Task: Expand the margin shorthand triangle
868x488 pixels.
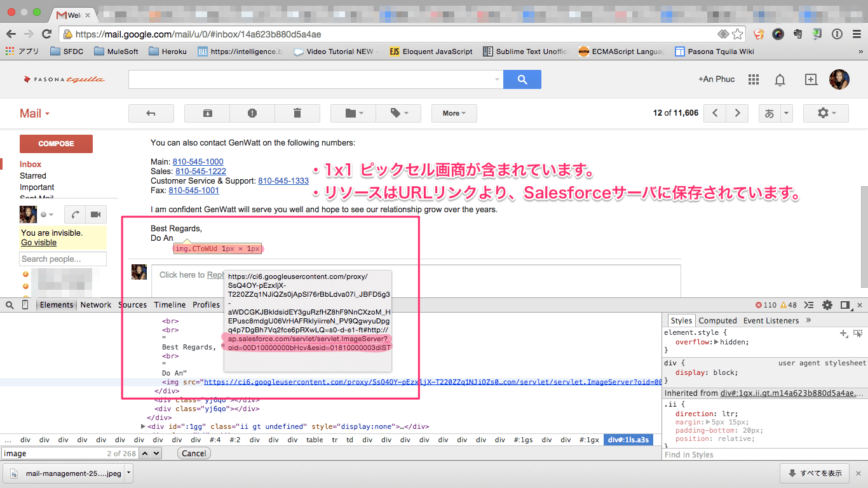Action: 709,422
